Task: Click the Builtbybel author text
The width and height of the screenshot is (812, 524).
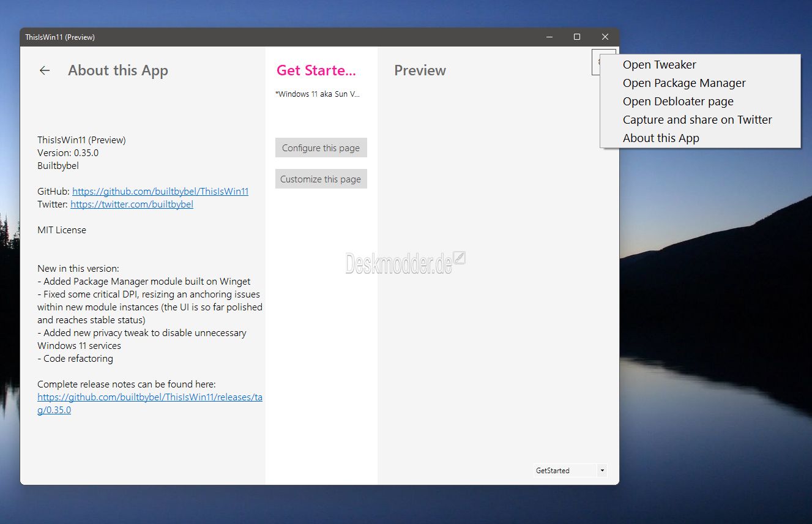Action: tap(58, 166)
